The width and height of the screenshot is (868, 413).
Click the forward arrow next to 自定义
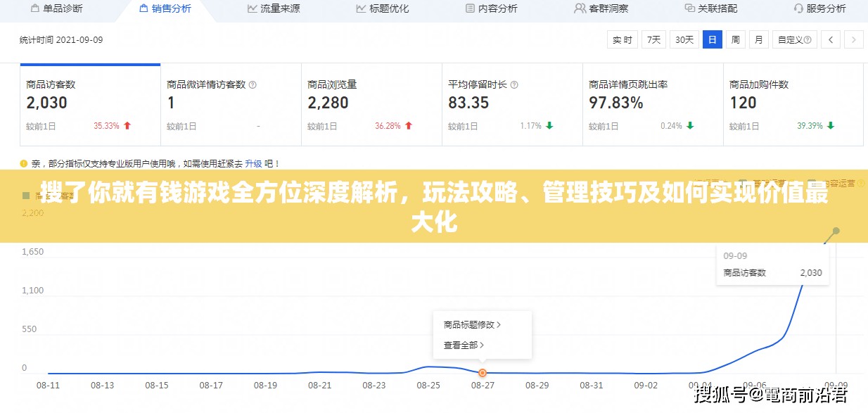[x=853, y=39]
